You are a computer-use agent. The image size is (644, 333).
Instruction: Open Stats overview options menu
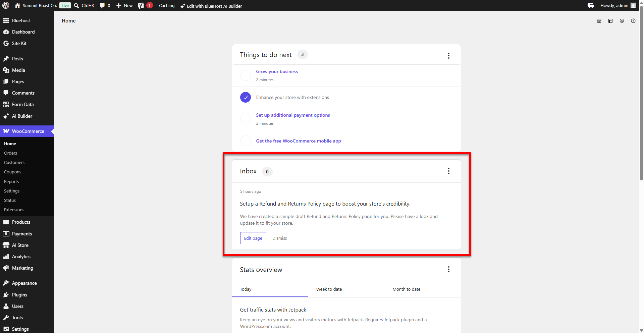click(448, 269)
